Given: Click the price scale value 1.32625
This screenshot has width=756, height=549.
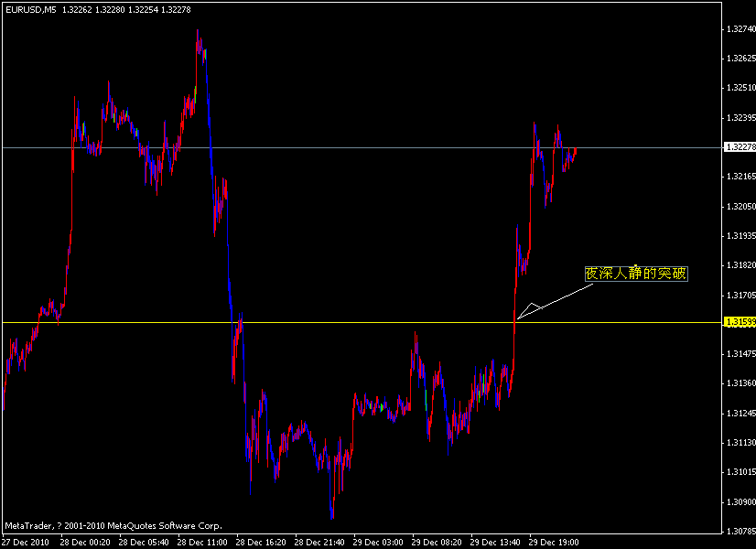Looking at the screenshot, I should pos(741,59).
